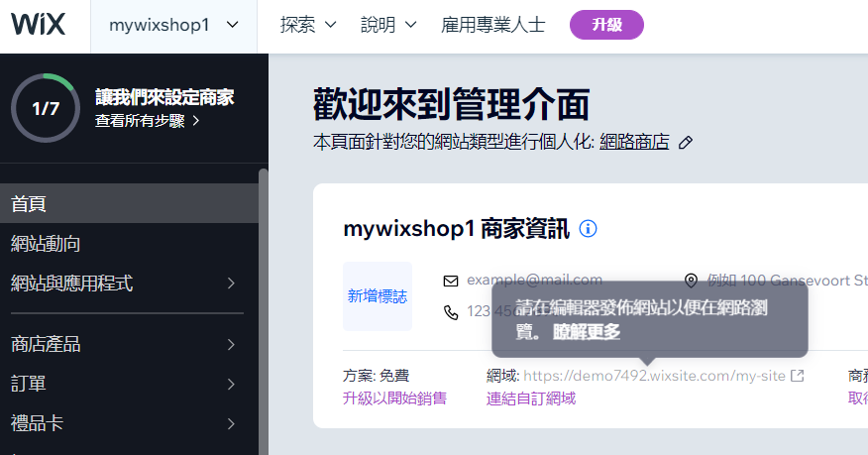Click the sidebar vertical scrollbar
The height and width of the screenshot is (455, 868).
coord(264,310)
